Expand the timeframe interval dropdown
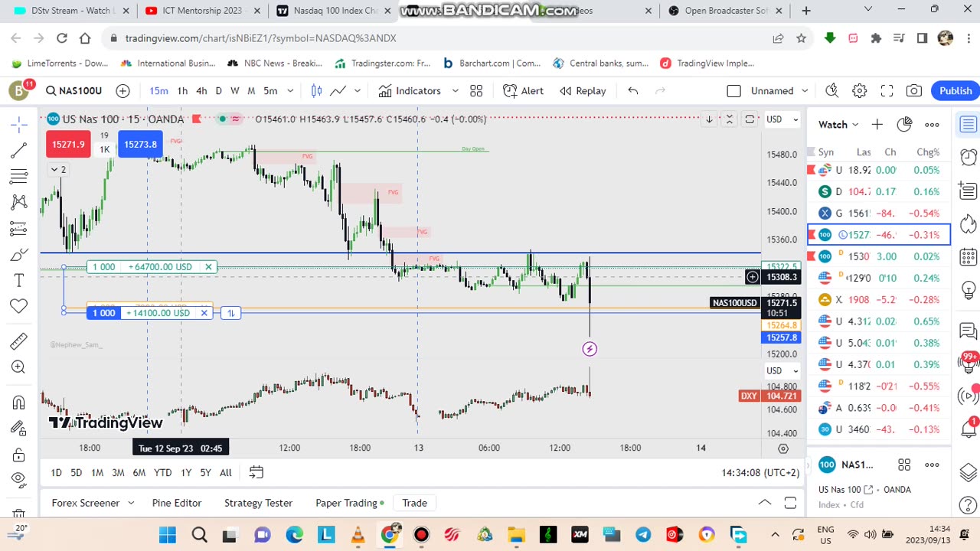980x551 pixels. coord(290,90)
